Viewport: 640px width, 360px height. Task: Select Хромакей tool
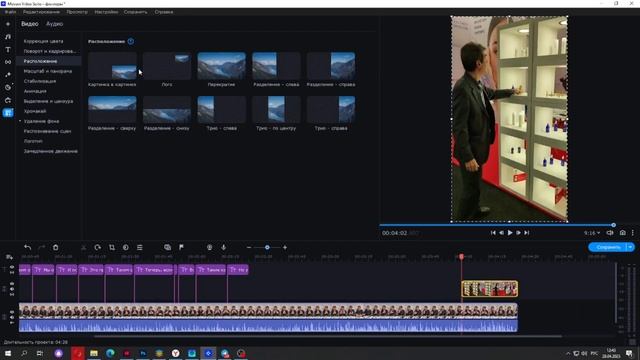click(x=35, y=111)
